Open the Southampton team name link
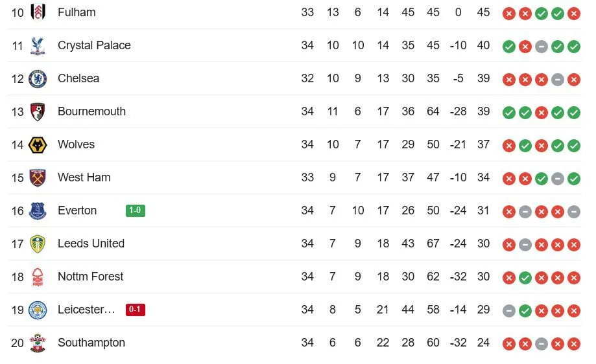 91,343
